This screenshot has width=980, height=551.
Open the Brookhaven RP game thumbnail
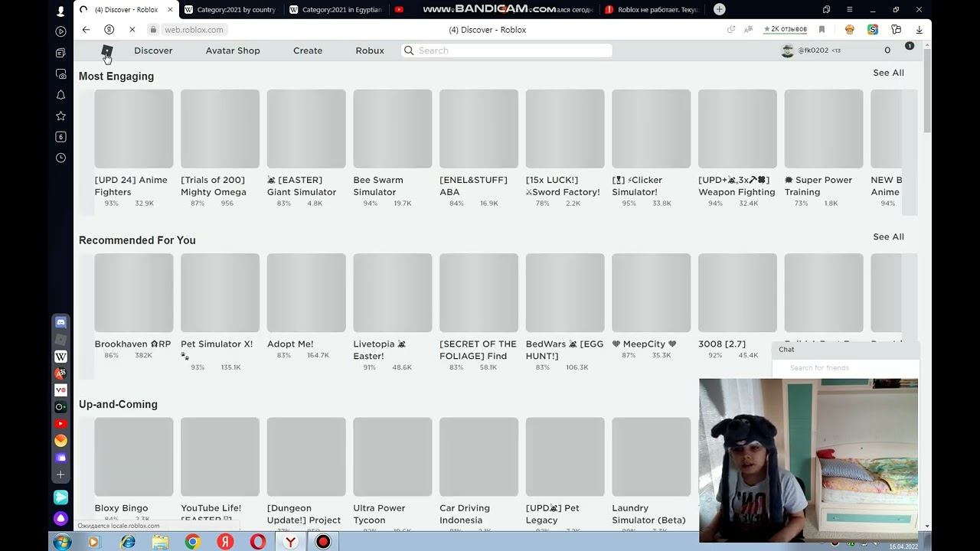click(134, 292)
